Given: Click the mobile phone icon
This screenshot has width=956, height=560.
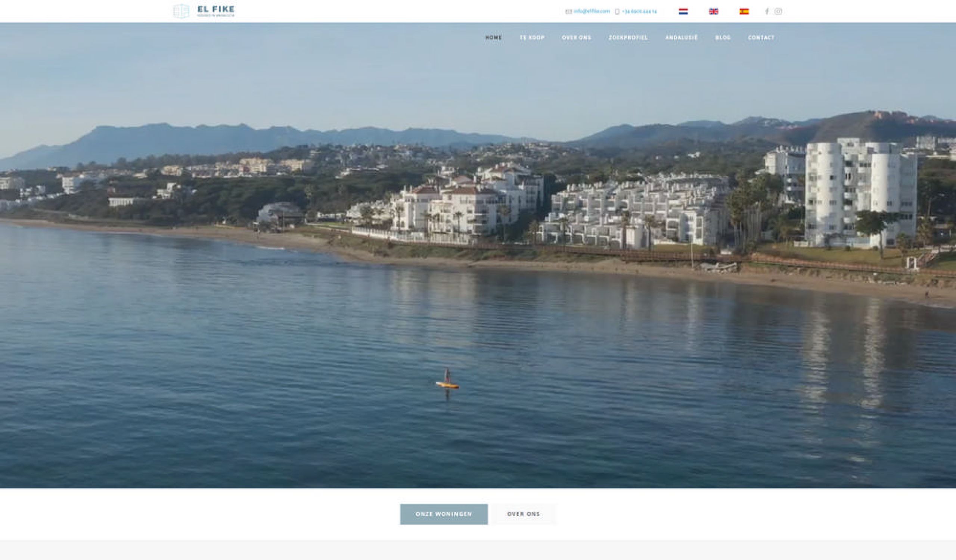Looking at the screenshot, I should tap(617, 12).
